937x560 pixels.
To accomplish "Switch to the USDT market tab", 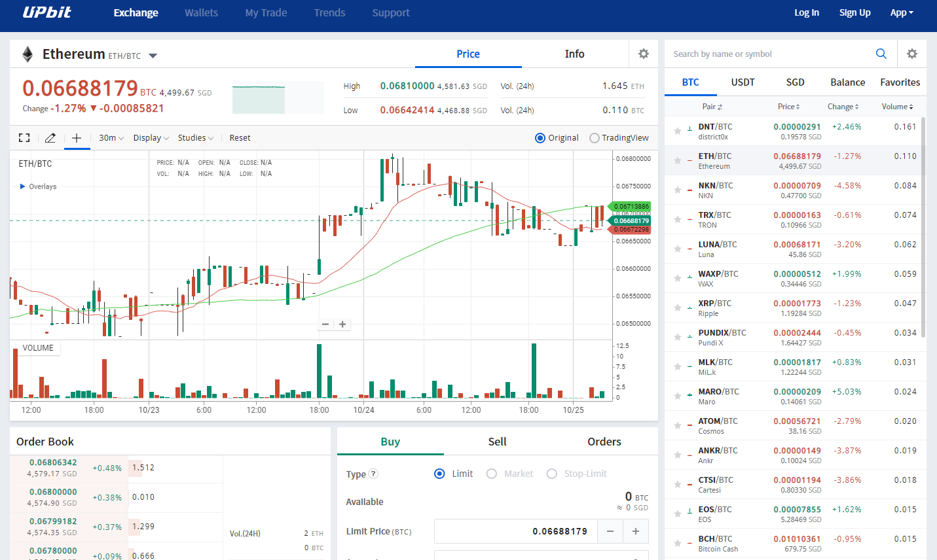I will [743, 82].
